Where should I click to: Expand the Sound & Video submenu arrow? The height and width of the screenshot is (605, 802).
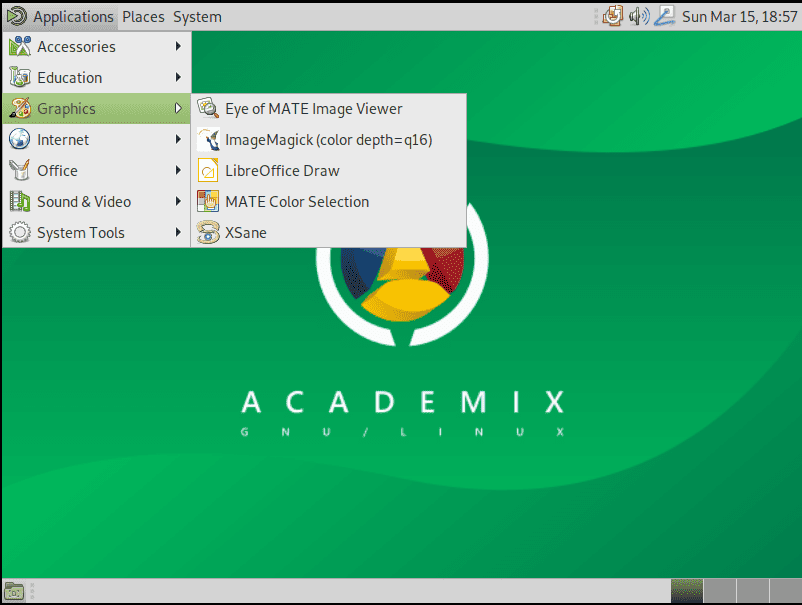pyautogui.click(x=178, y=201)
